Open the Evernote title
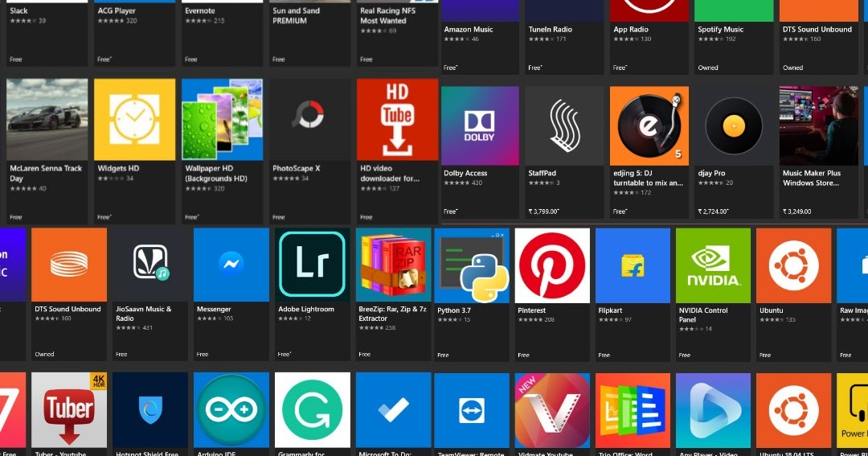Viewport: 868px width, 456px height. click(200, 10)
